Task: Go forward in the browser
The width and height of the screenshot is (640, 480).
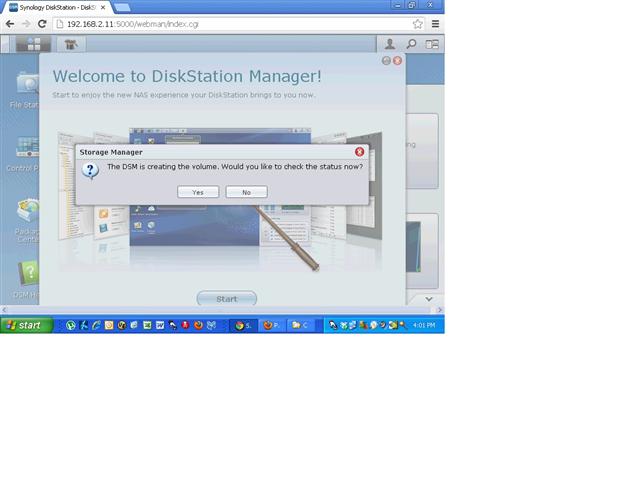Action: [26, 24]
